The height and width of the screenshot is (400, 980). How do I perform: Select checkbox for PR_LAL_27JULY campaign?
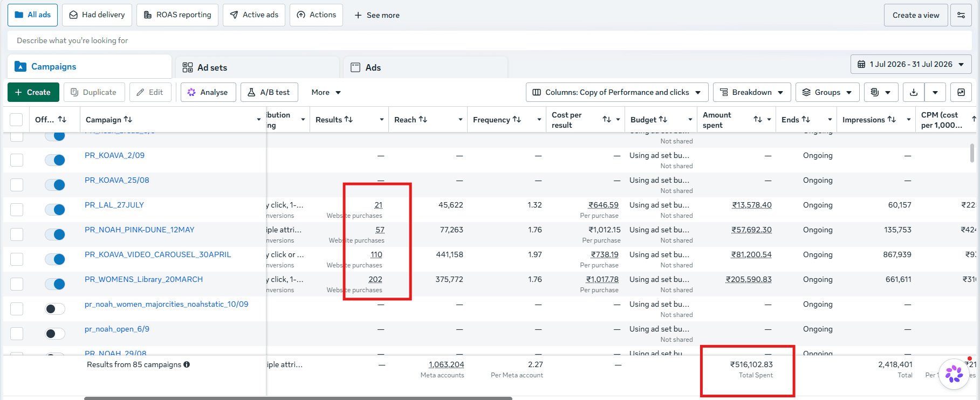tap(17, 210)
